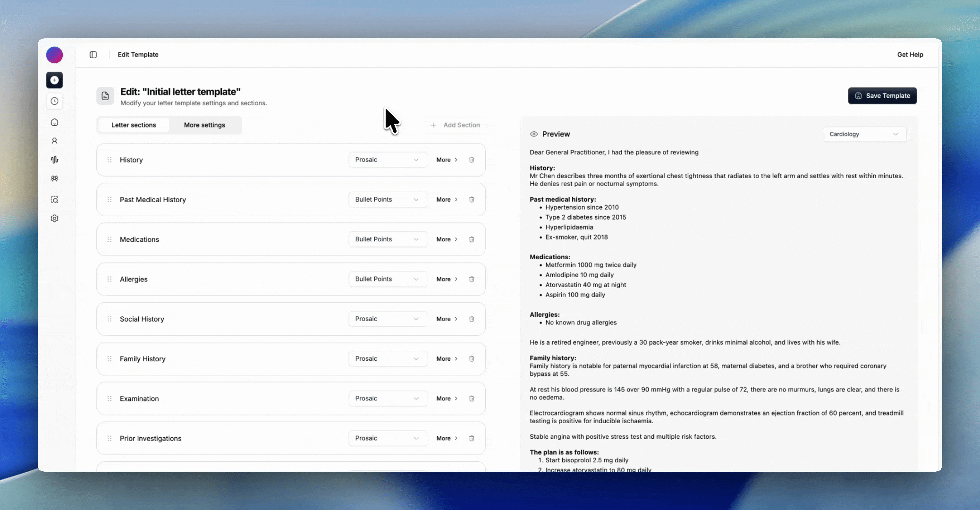980x510 pixels.
Task: Open Medications format dropdown
Action: point(388,239)
